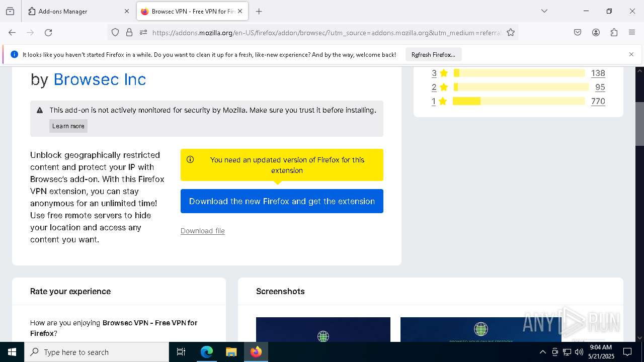Click the yellow update warning info icon
Screen dimensions: 644x362
coord(190,159)
